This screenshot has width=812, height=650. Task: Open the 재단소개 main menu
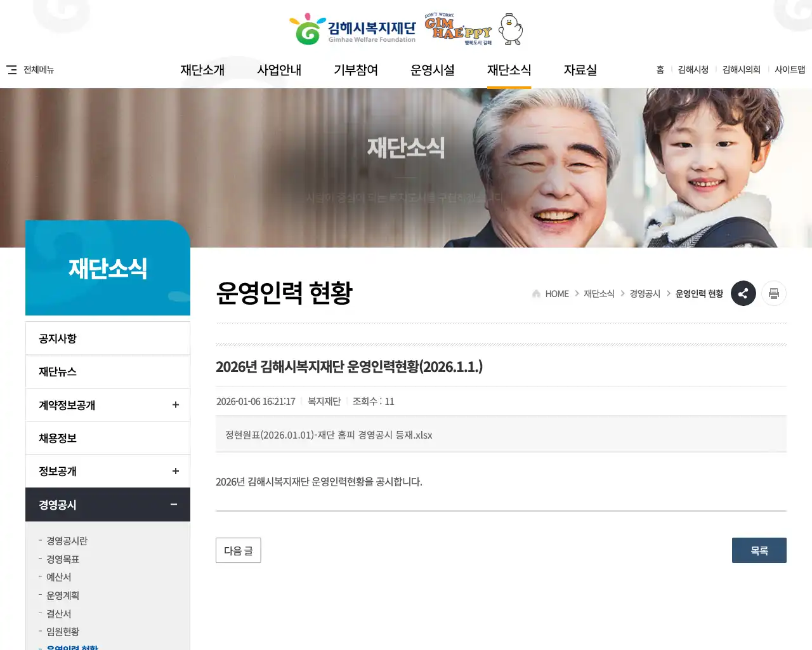tap(202, 70)
